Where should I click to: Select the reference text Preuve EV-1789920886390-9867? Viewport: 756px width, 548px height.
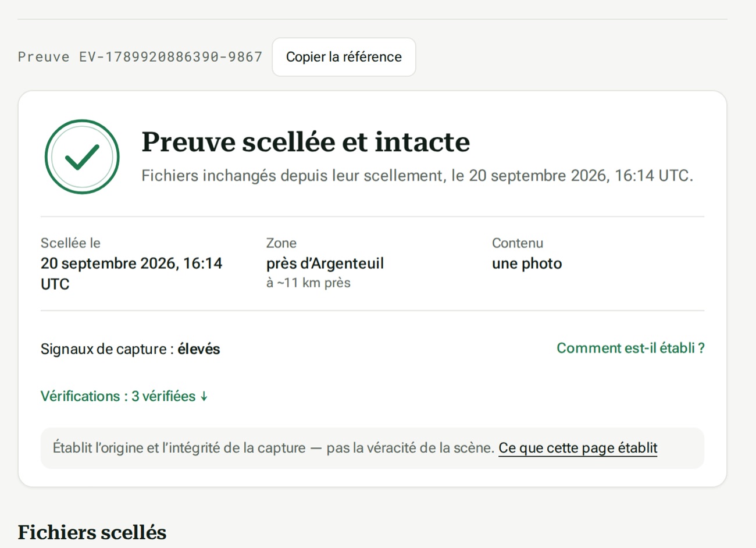pyautogui.click(x=140, y=57)
